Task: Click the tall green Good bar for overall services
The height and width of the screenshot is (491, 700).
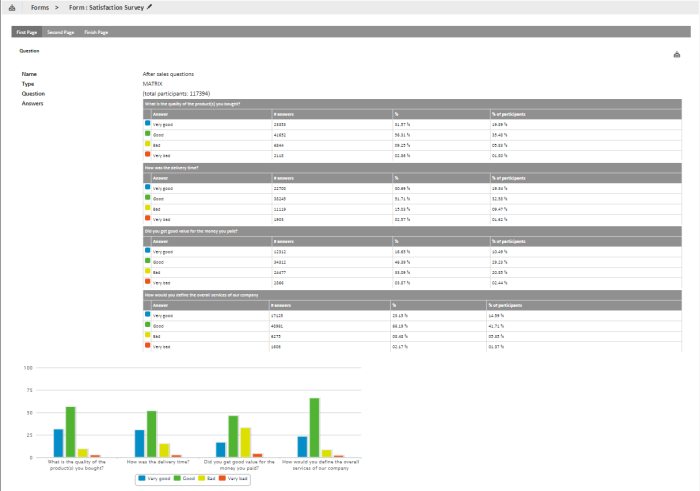Action: (x=314, y=427)
